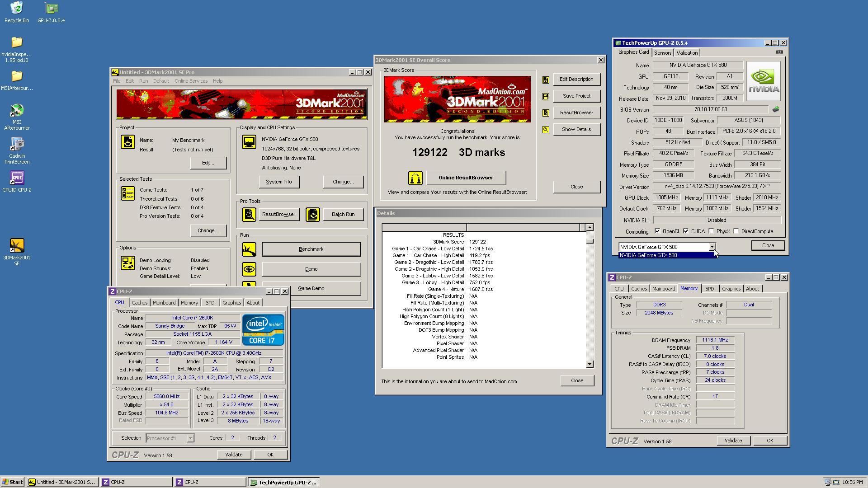Toggle the OpenCL checkbox in GPU-Z
The image size is (868, 488).
click(x=657, y=231)
